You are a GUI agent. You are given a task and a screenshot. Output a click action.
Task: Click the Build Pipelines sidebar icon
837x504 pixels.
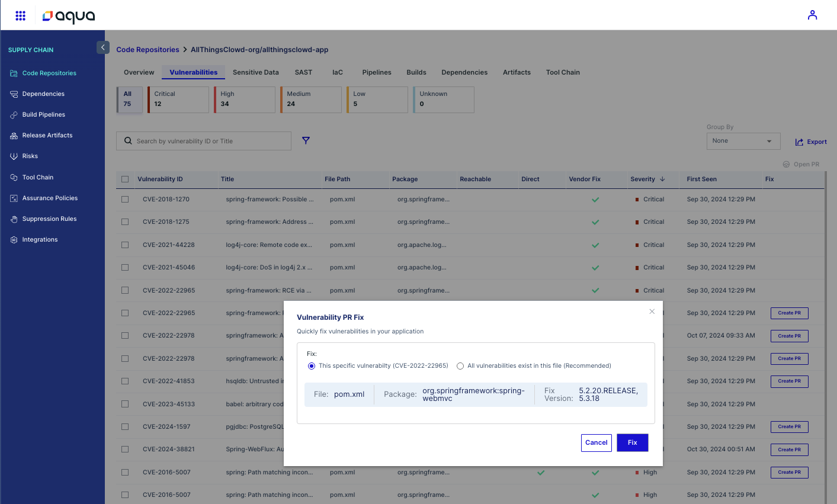14,115
